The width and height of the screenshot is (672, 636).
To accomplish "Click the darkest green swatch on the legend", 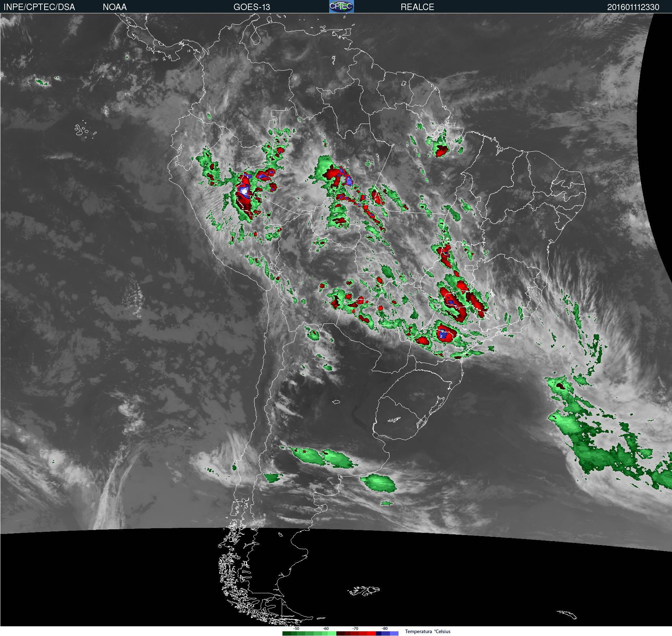I will coord(287,633).
